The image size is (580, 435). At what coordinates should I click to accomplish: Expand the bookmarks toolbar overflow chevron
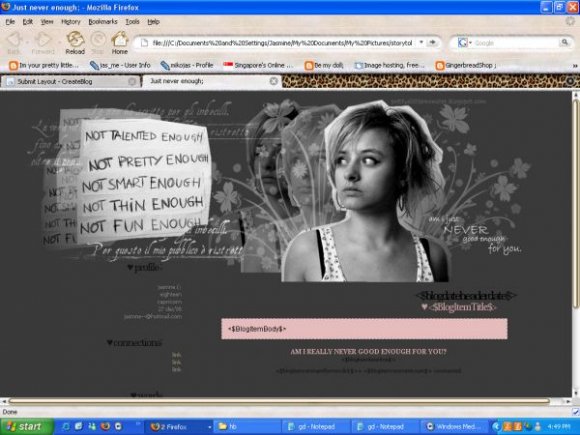coord(575,65)
